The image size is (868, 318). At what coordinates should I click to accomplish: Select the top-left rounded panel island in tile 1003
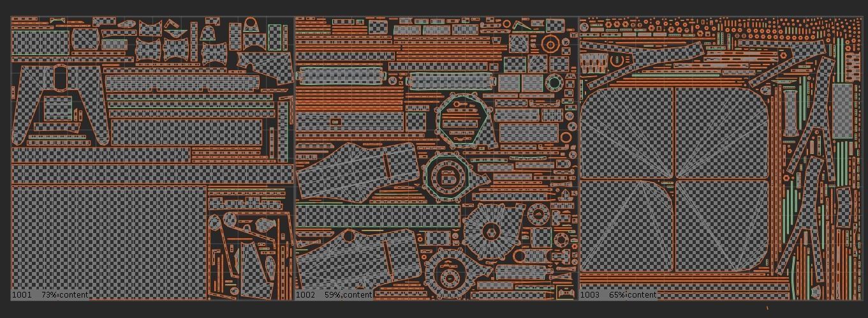[628, 132]
